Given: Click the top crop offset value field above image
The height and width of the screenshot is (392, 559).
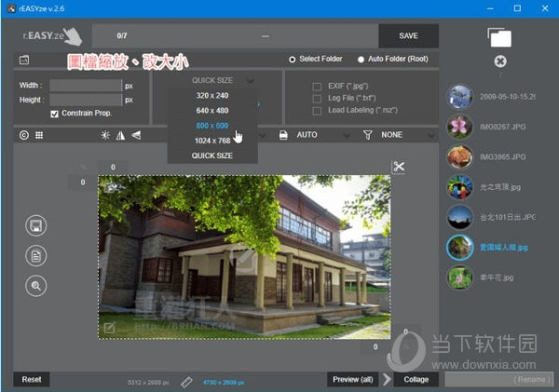Looking at the screenshot, I should click(113, 167).
